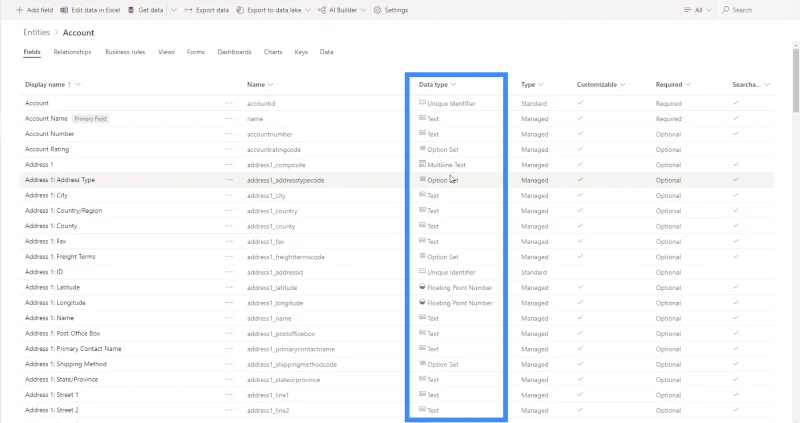Click the Primary Field badge
This screenshot has height=423, width=800.
[x=90, y=118]
